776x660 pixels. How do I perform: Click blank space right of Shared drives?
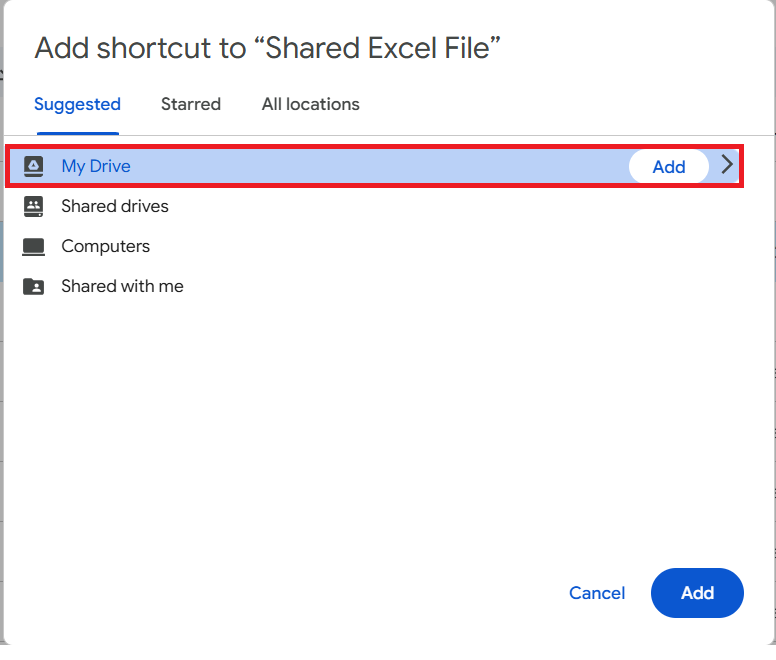450,207
